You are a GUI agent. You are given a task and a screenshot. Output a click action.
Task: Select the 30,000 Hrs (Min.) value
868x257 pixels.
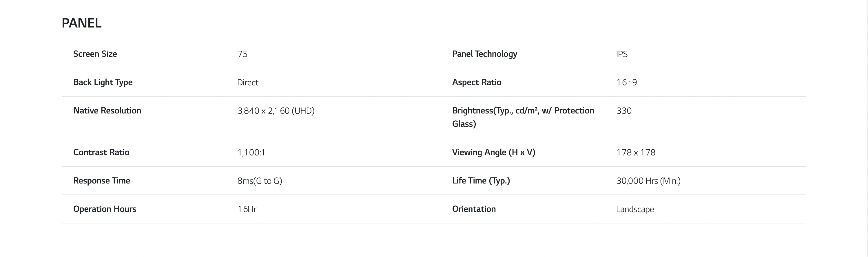[x=648, y=181]
